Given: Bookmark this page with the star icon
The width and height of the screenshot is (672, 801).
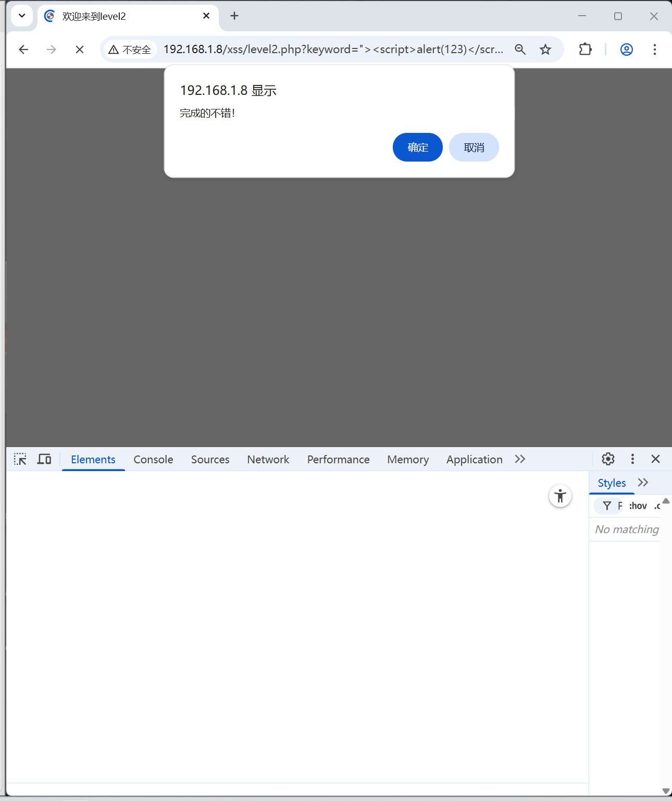Looking at the screenshot, I should coord(545,49).
